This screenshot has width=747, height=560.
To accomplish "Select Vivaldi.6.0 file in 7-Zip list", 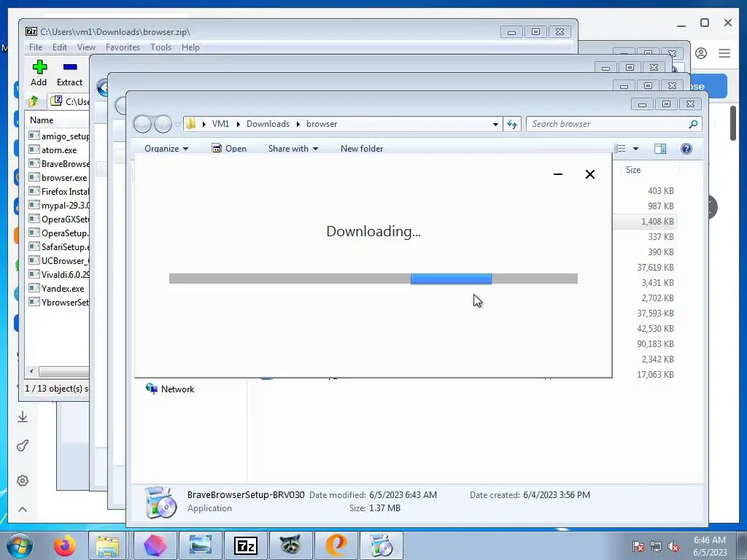I will pyautogui.click(x=59, y=274).
